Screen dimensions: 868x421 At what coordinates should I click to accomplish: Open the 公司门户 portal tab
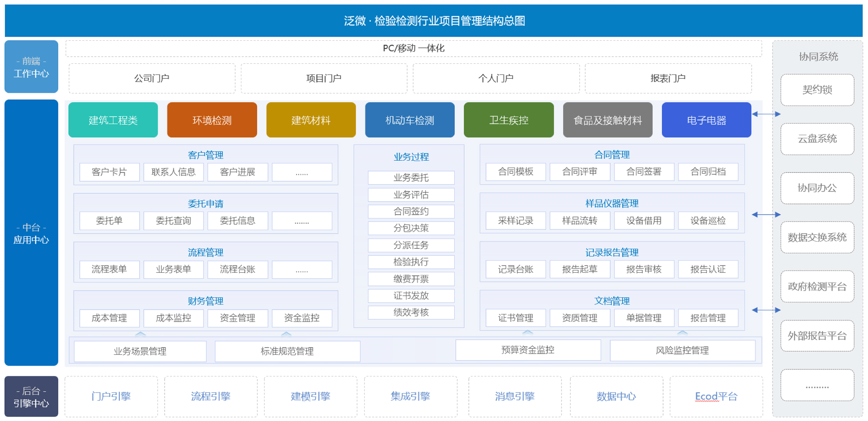(152, 78)
